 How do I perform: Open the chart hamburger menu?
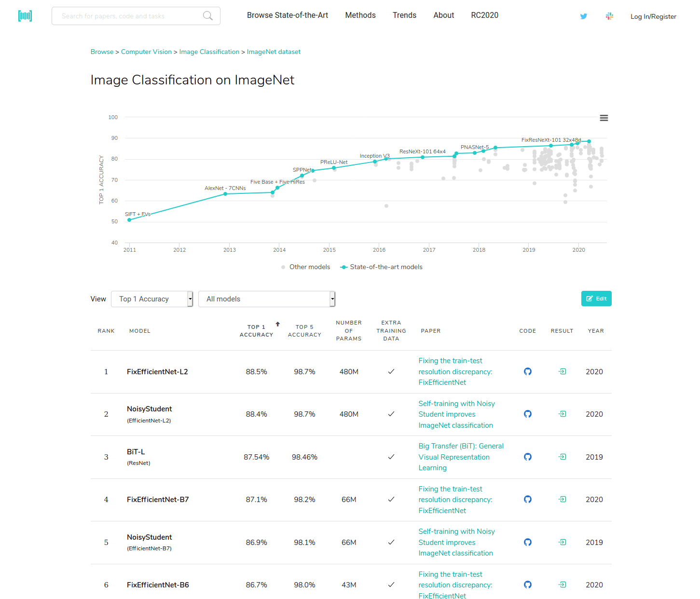604,118
